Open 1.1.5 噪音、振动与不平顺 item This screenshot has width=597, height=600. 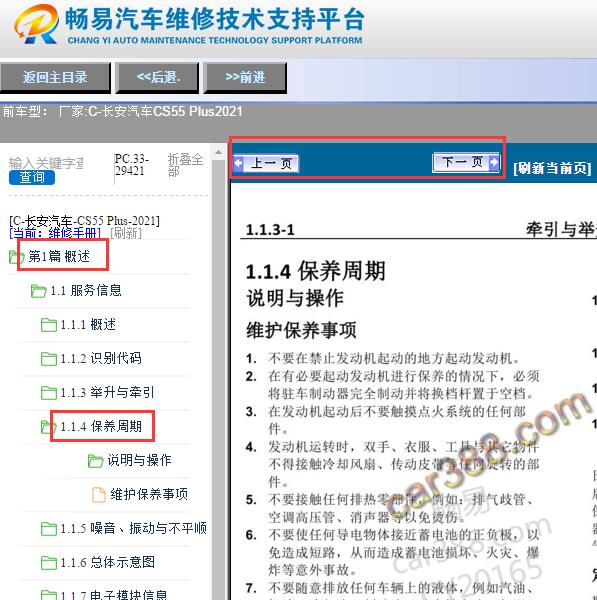(x=134, y=528)
